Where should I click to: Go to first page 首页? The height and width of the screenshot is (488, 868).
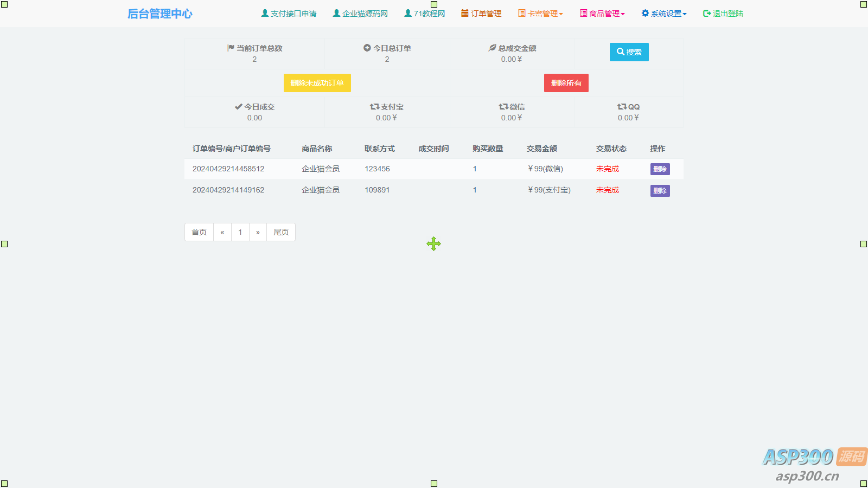(x=199, y=232)
